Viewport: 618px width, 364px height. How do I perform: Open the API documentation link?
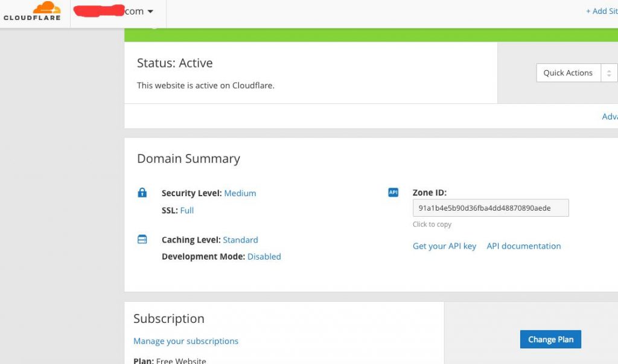pos(523,246)
